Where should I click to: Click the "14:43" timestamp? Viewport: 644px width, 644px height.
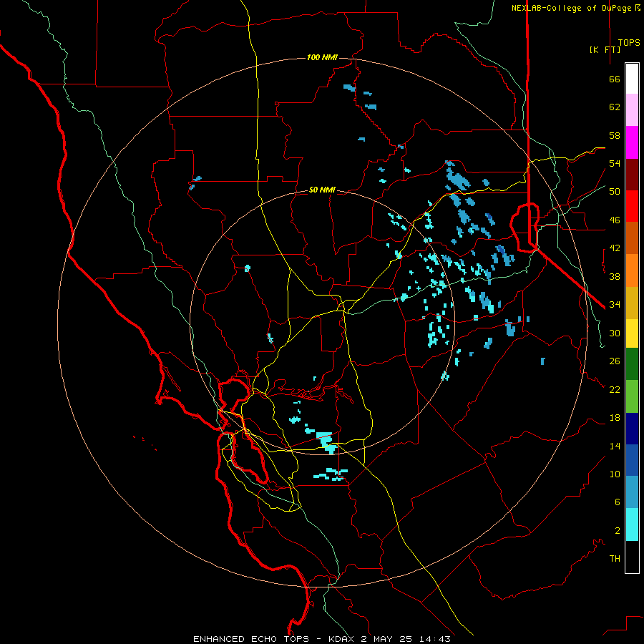point(435,639)
